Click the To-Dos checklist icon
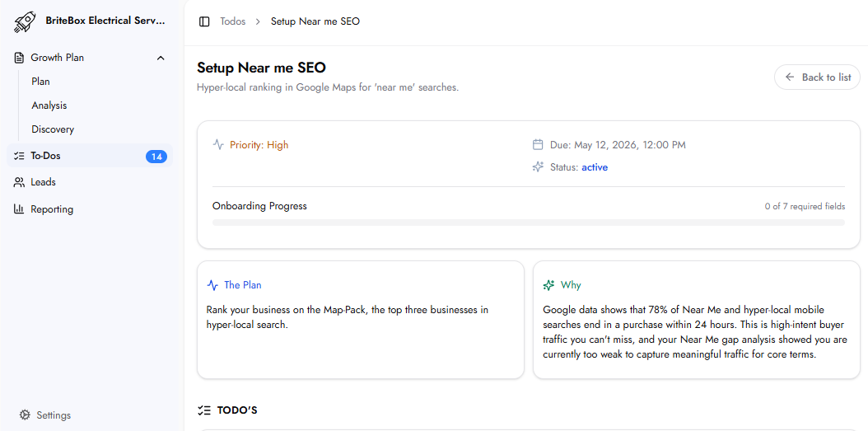 20,156
